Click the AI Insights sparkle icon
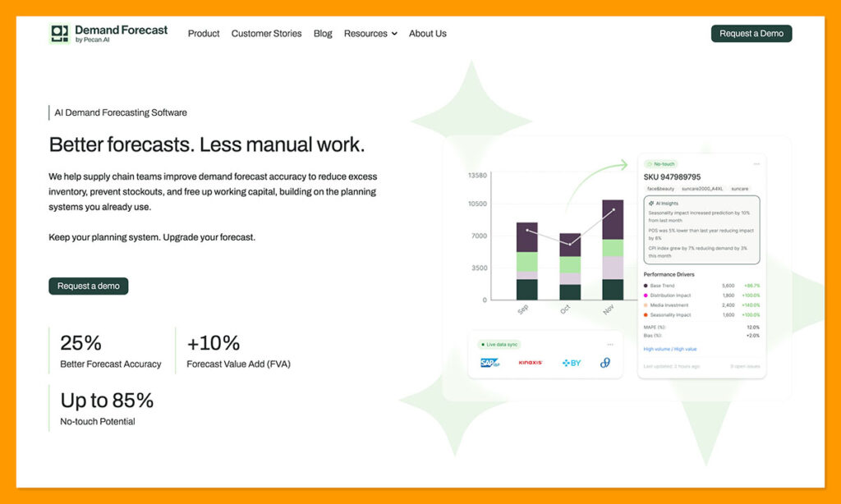 pyautogui.click(x=651, y=204)
